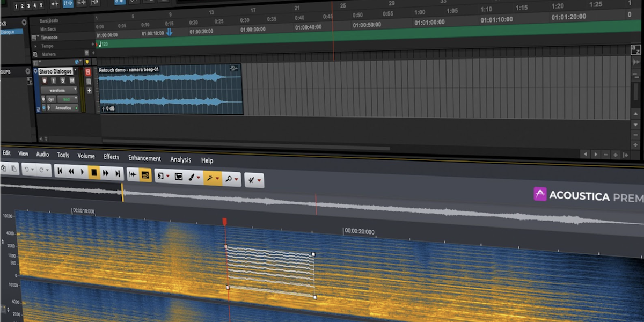Click the retouch wand icon
Image resolution: width=644 pixels, height=322 pixels.
[251, 179]
